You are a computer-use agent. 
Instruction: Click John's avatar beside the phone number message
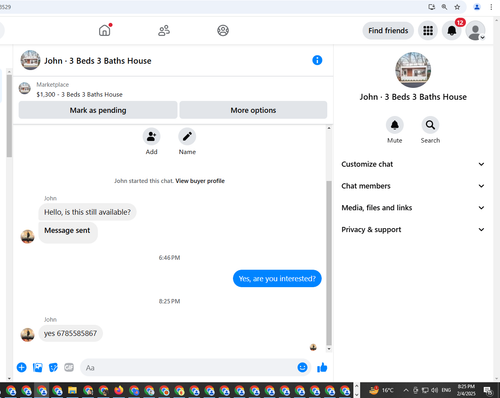click(27, 335)
